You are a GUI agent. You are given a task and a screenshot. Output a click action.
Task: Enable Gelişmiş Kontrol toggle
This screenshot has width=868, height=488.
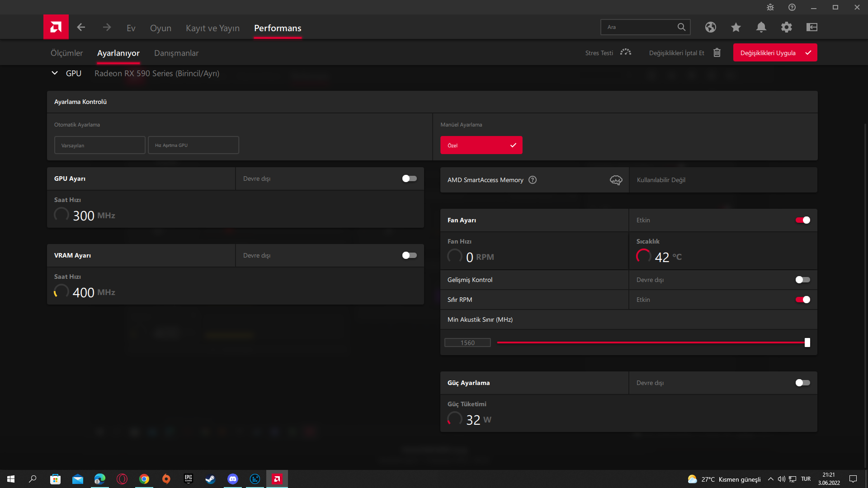[803, 280]
